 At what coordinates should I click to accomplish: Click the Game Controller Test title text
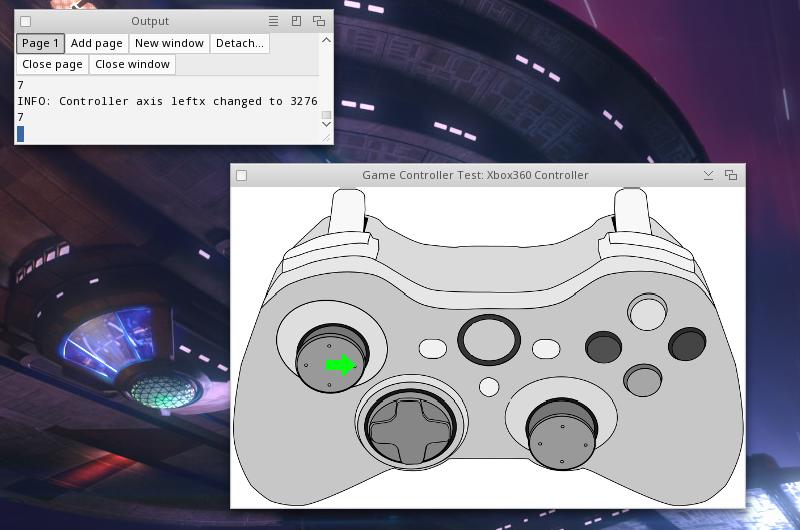tap(475, 175)
